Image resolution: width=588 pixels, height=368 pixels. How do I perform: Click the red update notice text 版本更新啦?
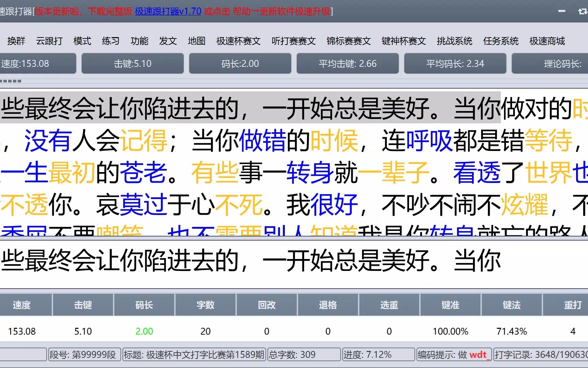tap(57, 11)
